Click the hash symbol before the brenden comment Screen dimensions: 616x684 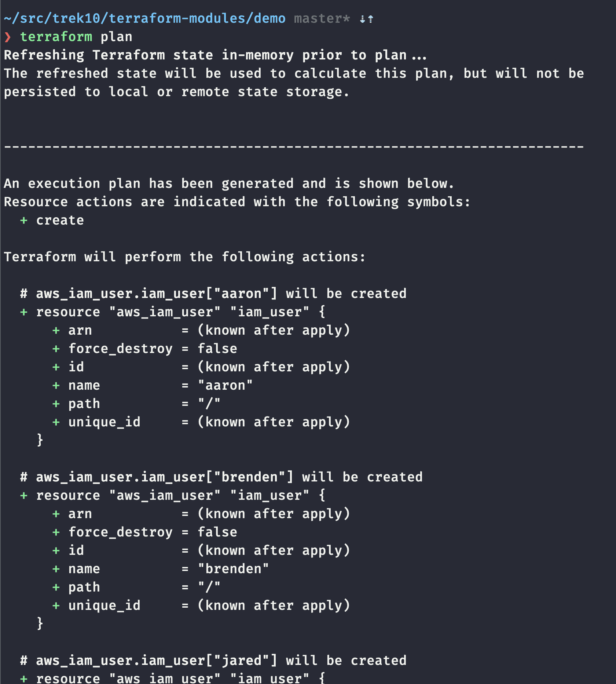pos(24,477)
